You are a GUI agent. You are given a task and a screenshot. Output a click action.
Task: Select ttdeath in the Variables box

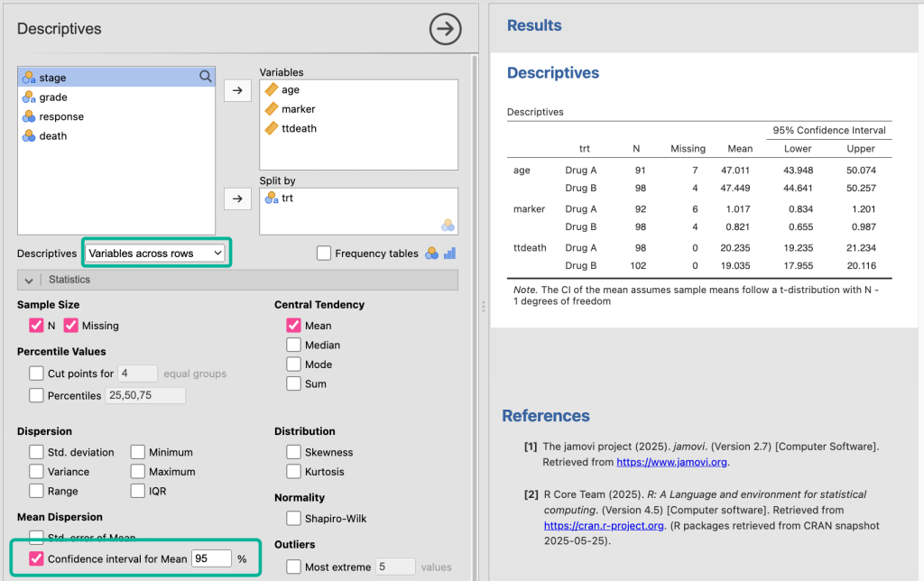358,128
